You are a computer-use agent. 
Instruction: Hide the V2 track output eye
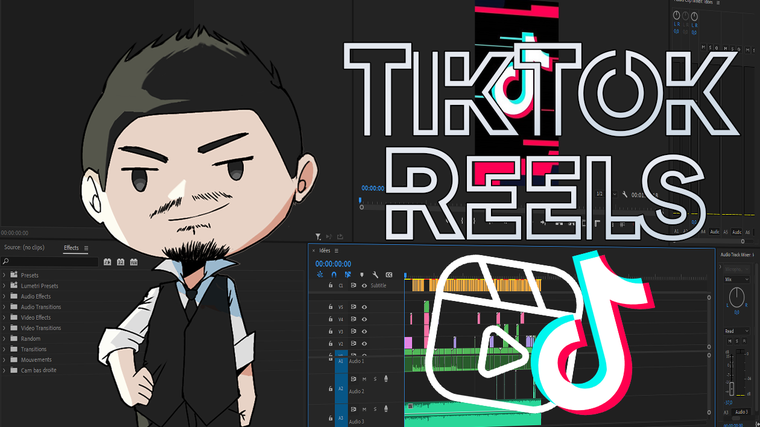pyautogui.click(x=364, y=344)
